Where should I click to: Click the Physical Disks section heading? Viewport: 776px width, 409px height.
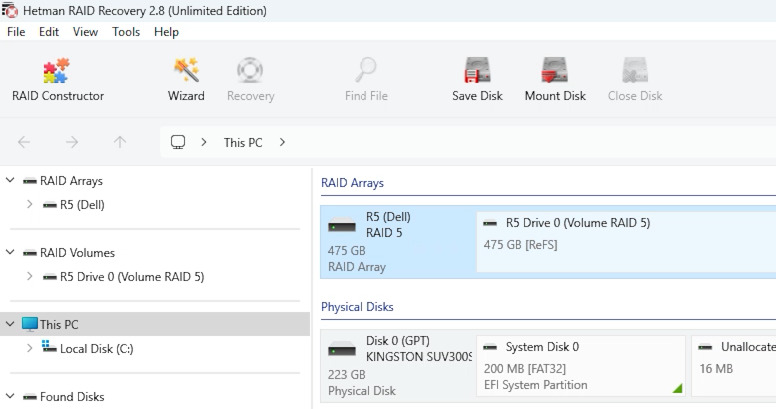point(357,307)
